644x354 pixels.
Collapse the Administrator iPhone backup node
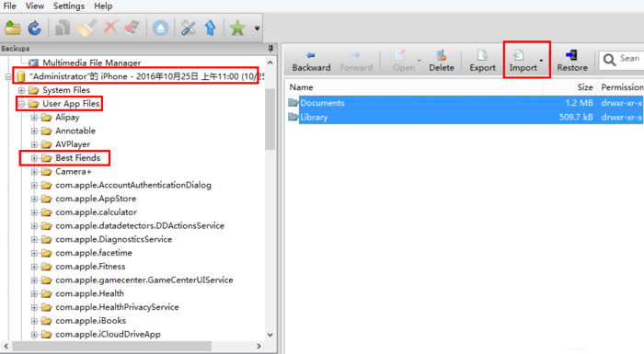click(x=7, y=76)
